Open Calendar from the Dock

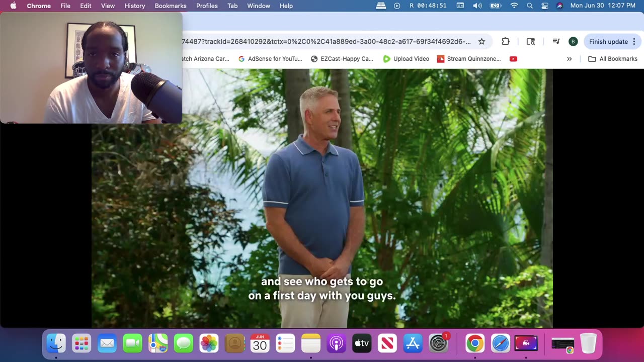point(260,343)
